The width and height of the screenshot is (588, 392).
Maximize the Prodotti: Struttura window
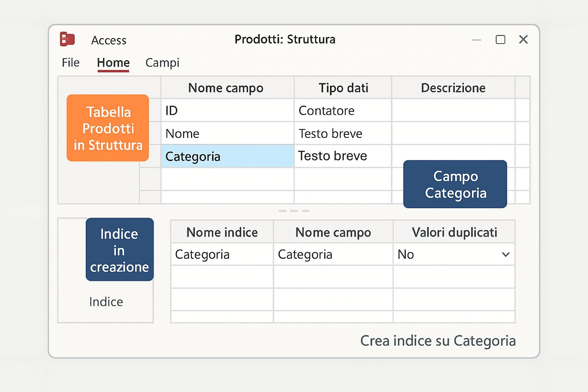click(500, 39)
